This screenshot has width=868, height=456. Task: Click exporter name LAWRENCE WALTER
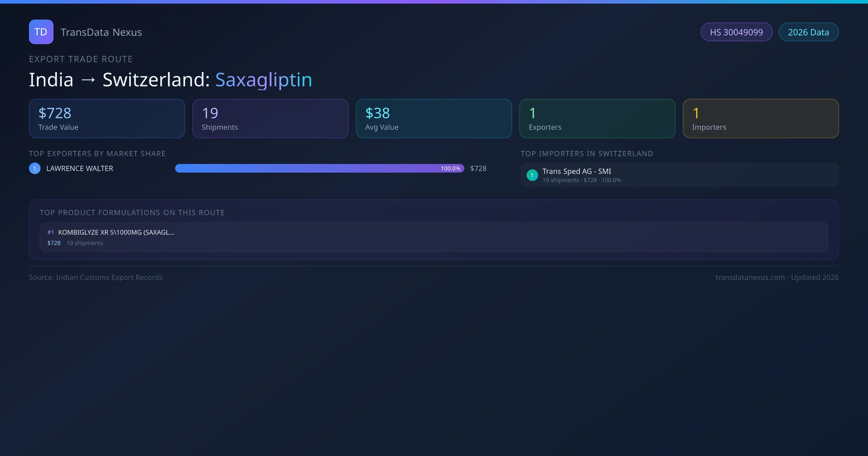[80, 168]
